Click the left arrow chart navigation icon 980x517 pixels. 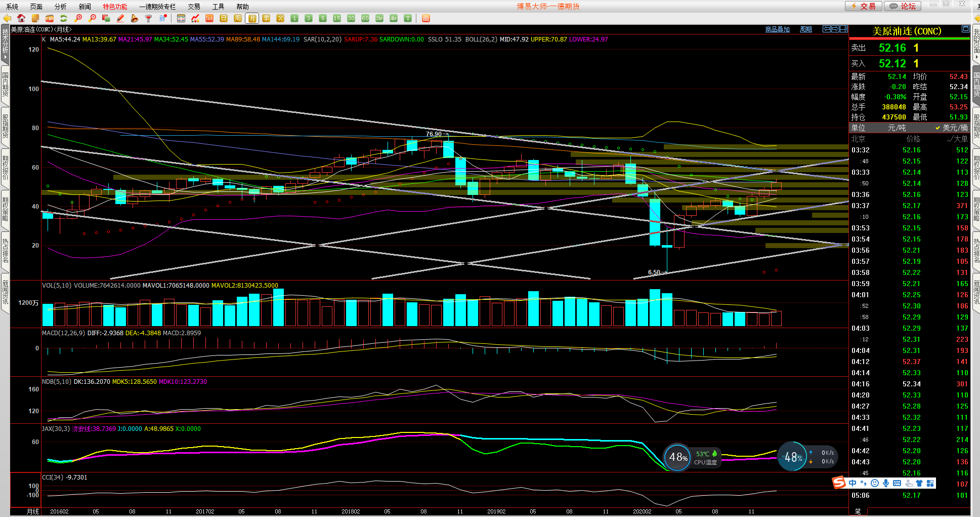[x=827, y=29]
